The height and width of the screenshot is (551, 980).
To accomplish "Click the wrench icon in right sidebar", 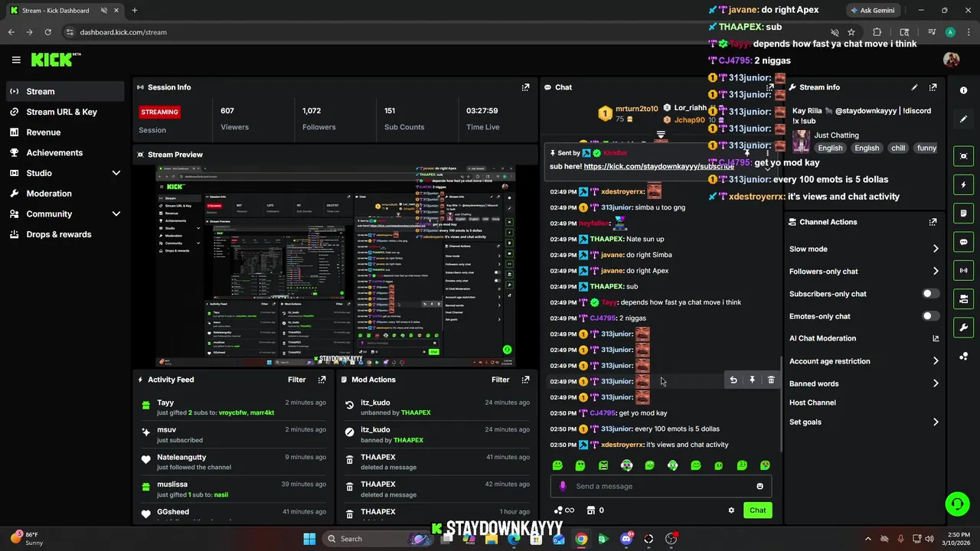I will pyautogui.click(x=963, y=328).
